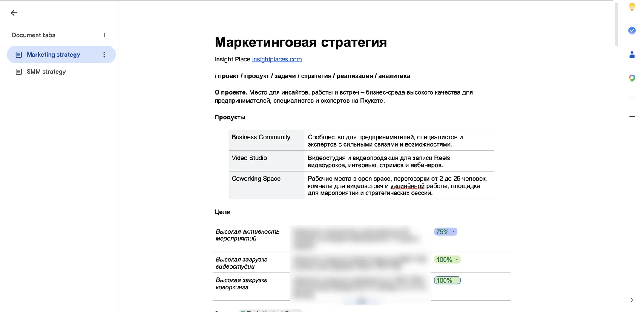Click the Coworking Space table cell
Image resolution: width=644 pixels, height=312 pixels.
tap(267, 185)
